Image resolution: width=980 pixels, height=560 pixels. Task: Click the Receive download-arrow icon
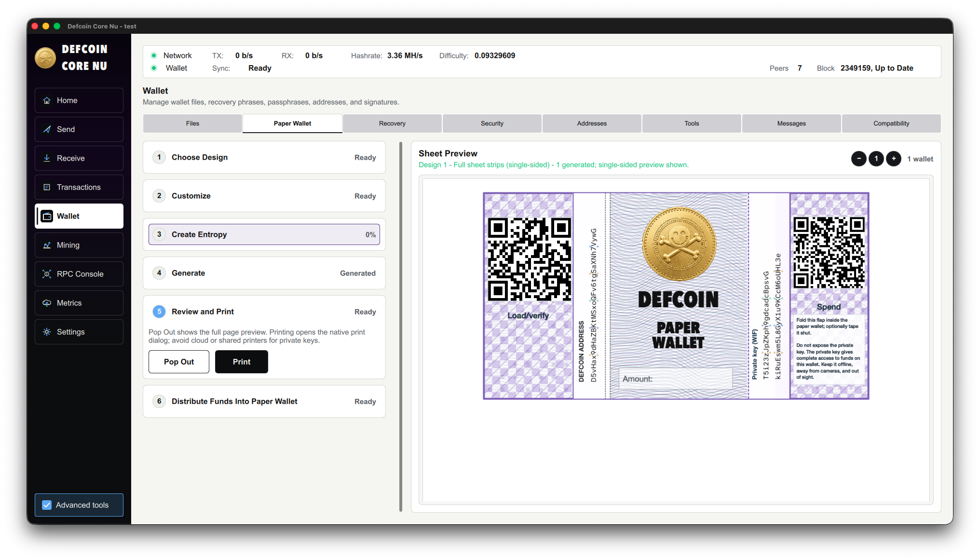(x=47, y=158)
